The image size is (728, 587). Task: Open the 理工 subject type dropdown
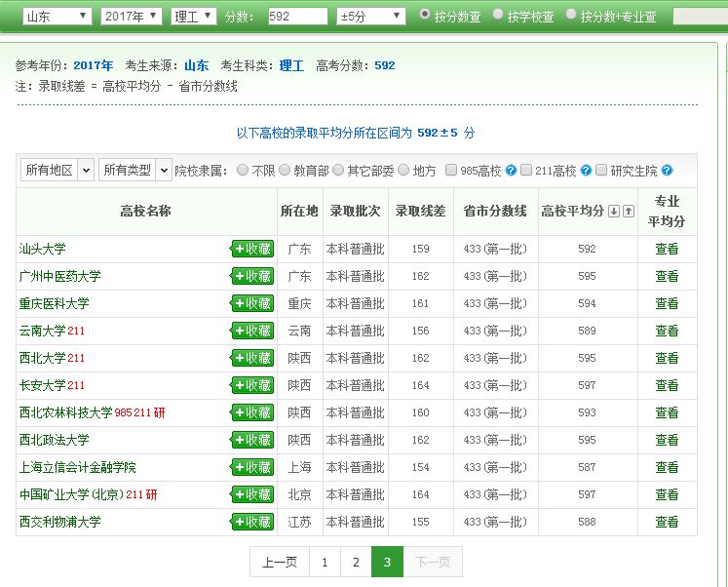[194, 17]
